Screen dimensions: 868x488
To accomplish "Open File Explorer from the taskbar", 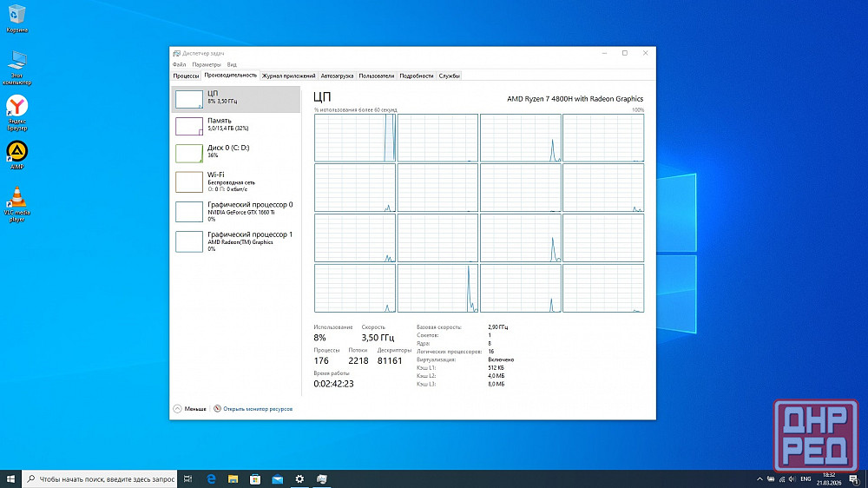I will click(x=233, y=479).
